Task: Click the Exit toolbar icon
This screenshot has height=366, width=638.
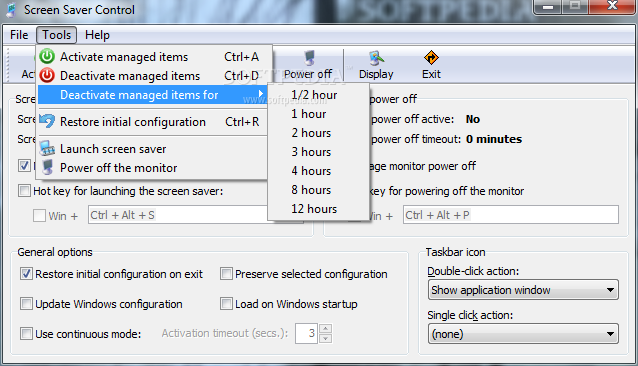Action: point(431,58)
